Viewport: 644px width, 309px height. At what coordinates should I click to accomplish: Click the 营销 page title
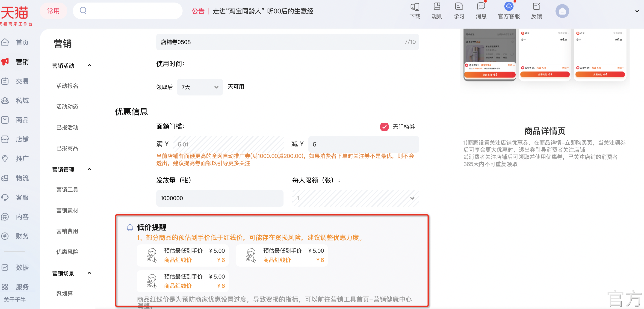[x=62, y=44]
